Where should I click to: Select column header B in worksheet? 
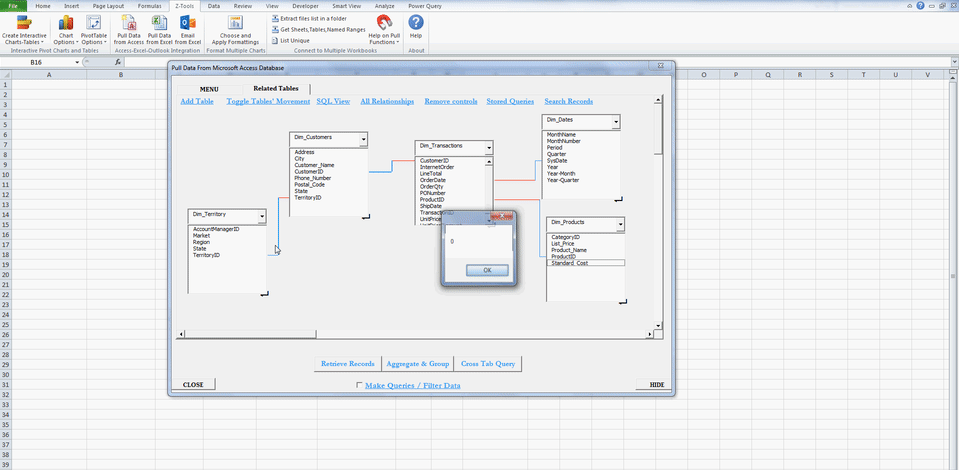click(x=121, y=75)
